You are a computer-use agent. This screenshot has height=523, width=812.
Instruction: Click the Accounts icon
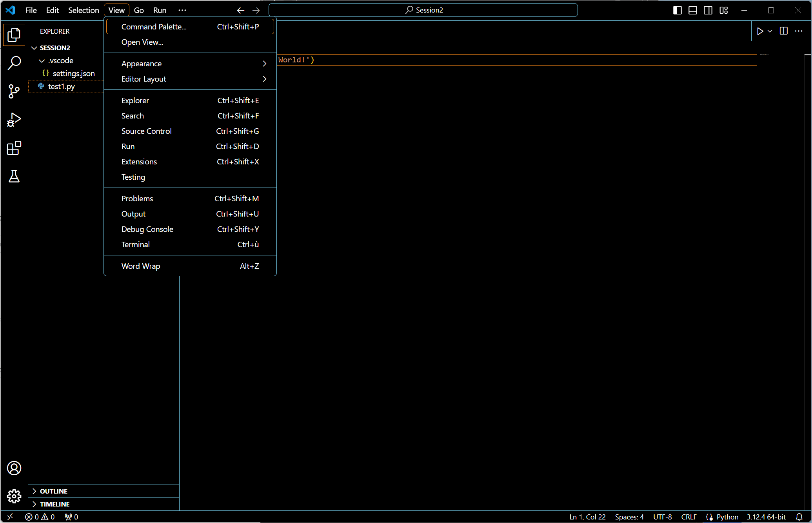tap(14, 468)
